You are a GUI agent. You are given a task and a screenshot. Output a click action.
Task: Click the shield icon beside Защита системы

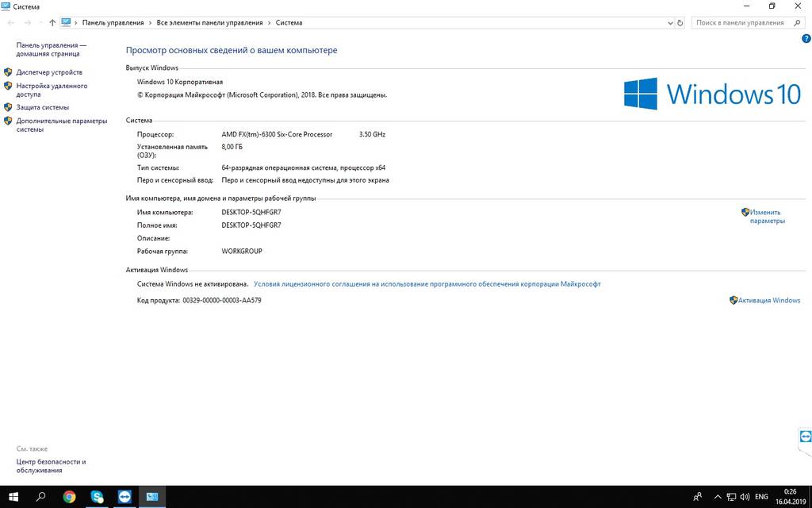[8, 107]
